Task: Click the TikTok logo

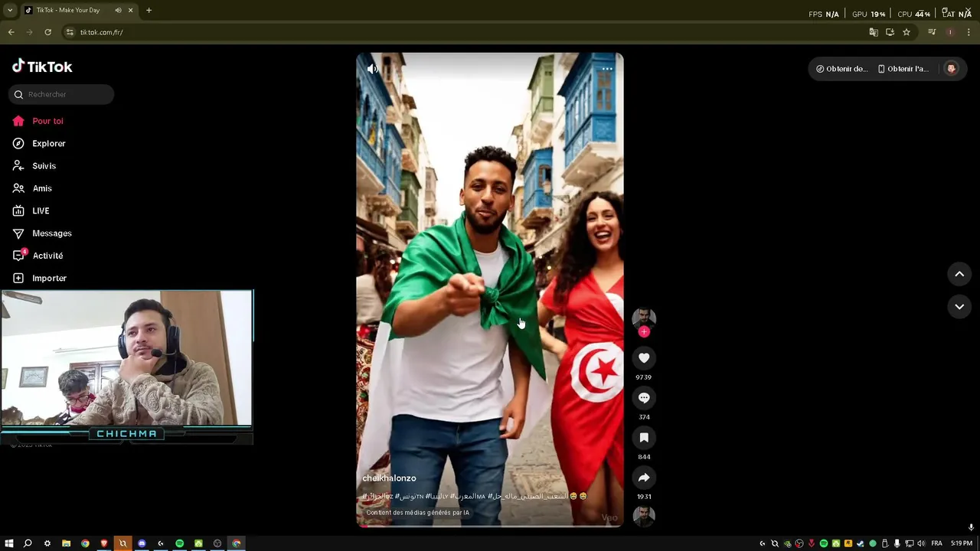Action: click(x=42, y=67)
